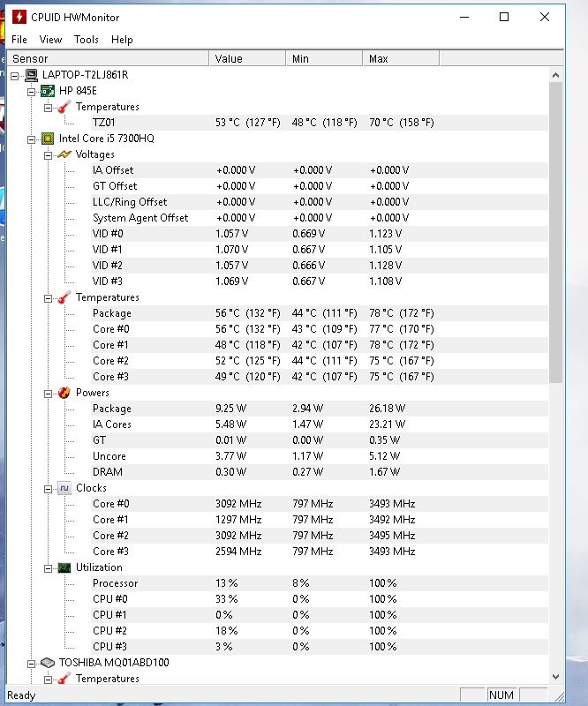
Task: Click the 3495 MHz max clock value
Action: pyautogui.click(x=392, y=536)
